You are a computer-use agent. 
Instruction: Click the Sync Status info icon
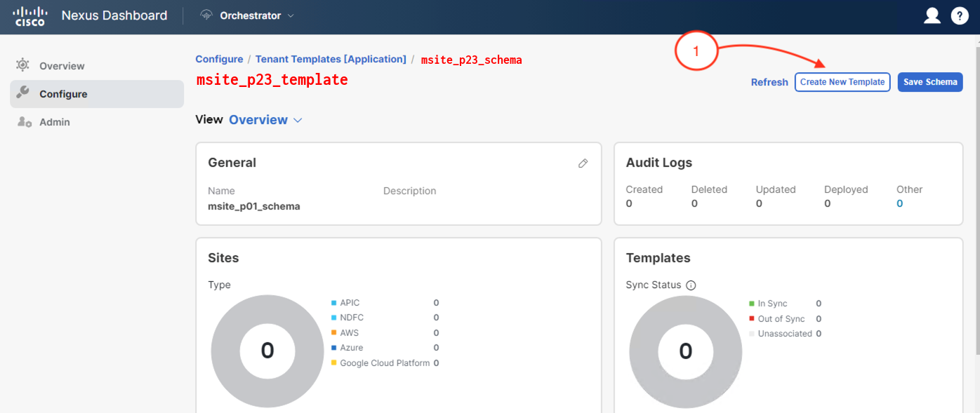(x=691, y=285)
